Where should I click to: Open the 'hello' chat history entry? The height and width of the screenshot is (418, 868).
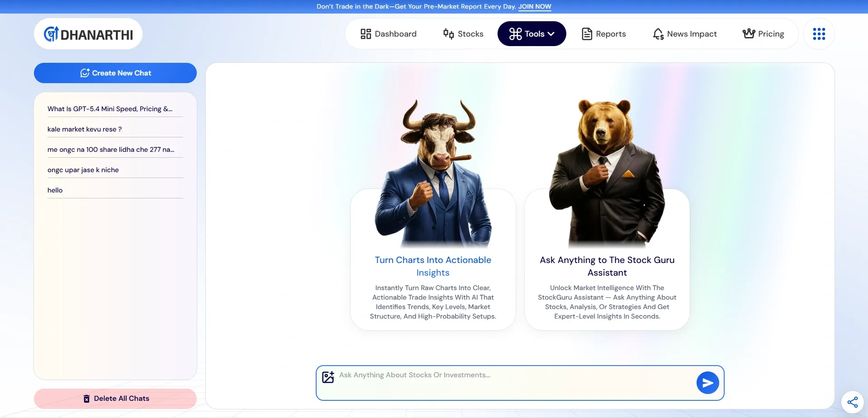[55, 190]
